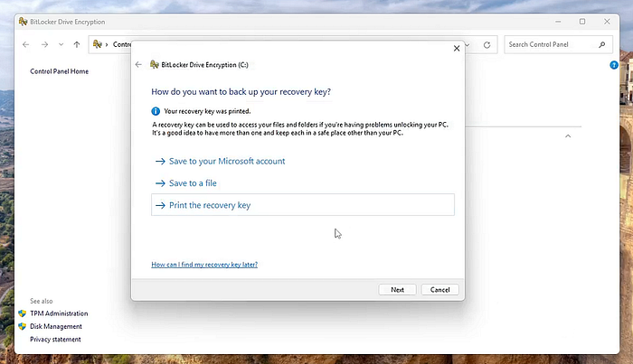The width and height of the screenshot is (633, 364).
Task: Open How can I find my recovery key later link
Action: (x=204, y=265)
